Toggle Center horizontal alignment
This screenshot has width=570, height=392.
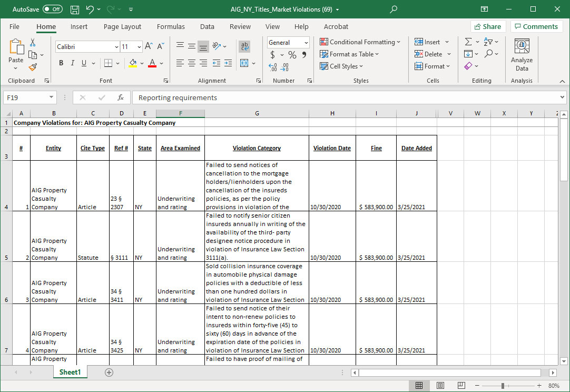pos(192,63)
